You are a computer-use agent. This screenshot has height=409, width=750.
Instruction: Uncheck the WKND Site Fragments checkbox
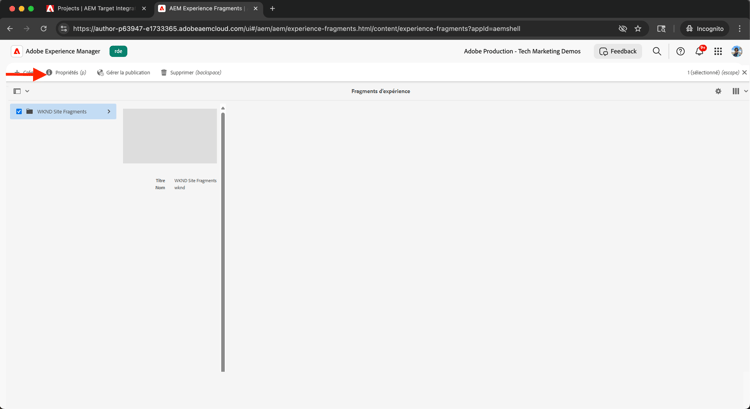[x=19, y=111]
